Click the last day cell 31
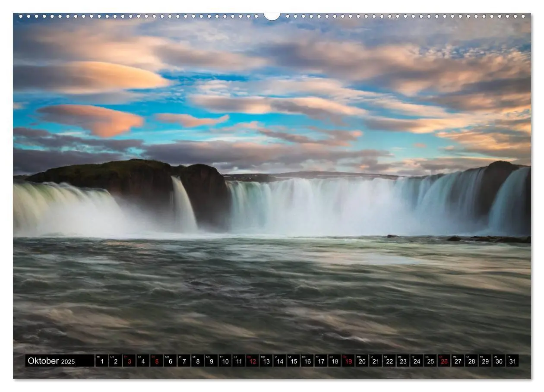This screenshot has height=392, width=544. (x=512, y=361)
